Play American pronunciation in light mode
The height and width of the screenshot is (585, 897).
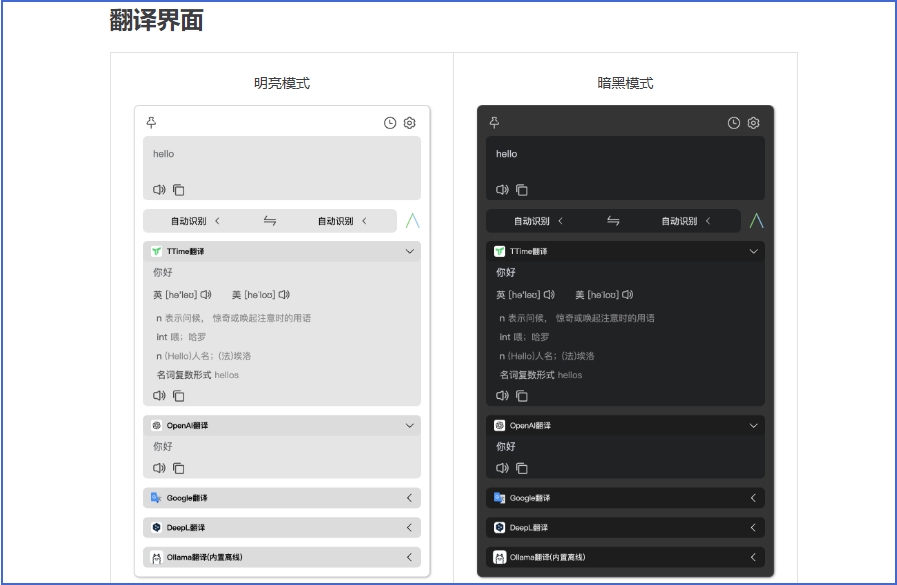pyautogui.click(x=284, y=295)
